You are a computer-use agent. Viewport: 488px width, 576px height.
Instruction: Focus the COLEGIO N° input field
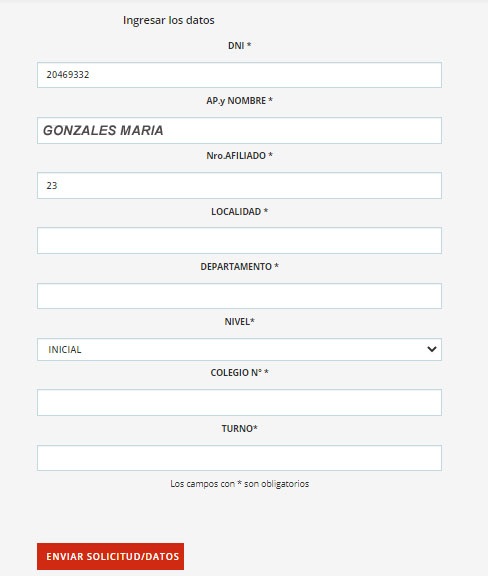click(x=239, y=403)
